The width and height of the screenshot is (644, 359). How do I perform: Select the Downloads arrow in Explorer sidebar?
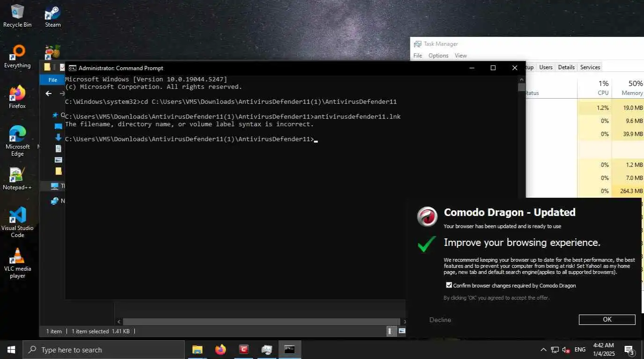(59, 137)
